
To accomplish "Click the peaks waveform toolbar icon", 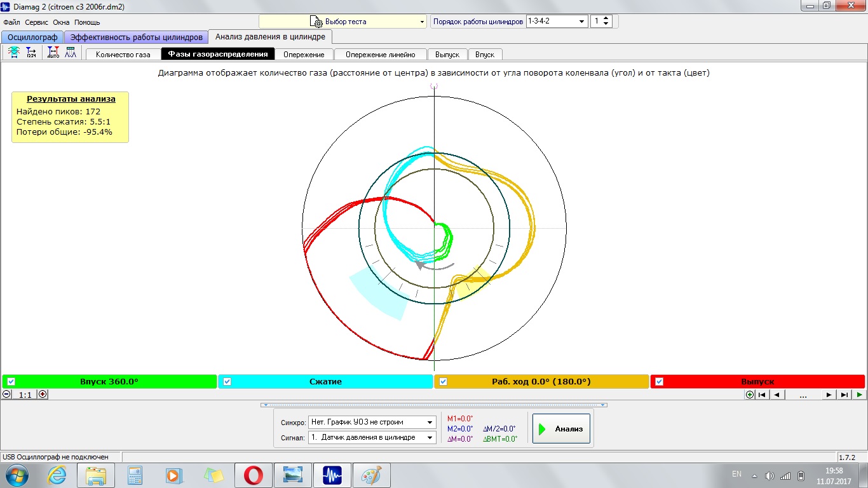I will pyautogui.click(x=70, y=53).
